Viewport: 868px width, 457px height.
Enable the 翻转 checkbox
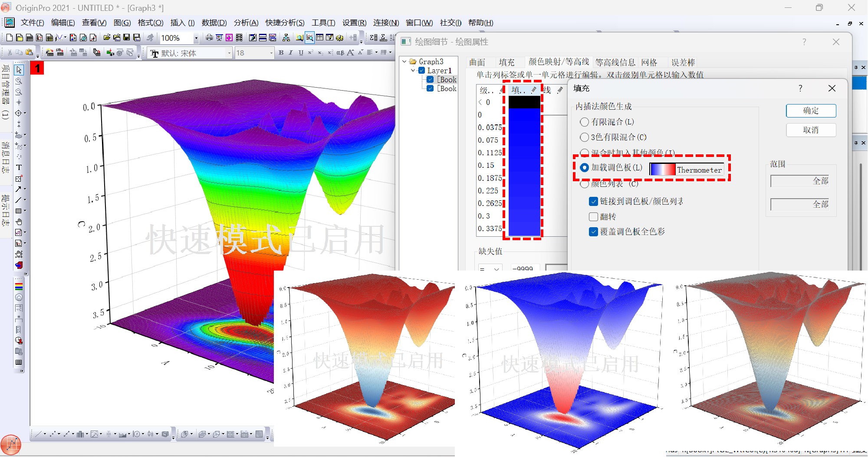[x=593, y=216]
